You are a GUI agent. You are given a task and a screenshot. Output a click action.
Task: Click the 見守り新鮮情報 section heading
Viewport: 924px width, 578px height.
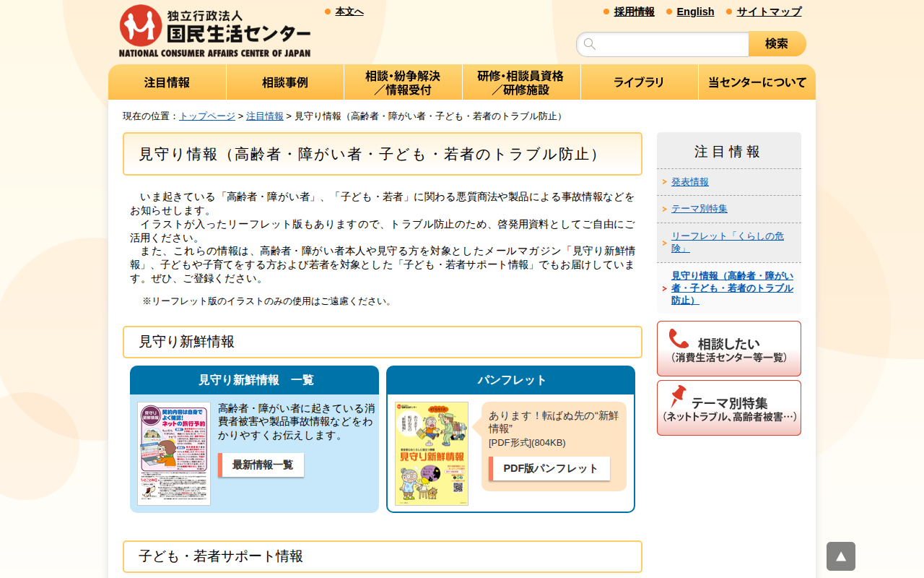click(383, 342)
